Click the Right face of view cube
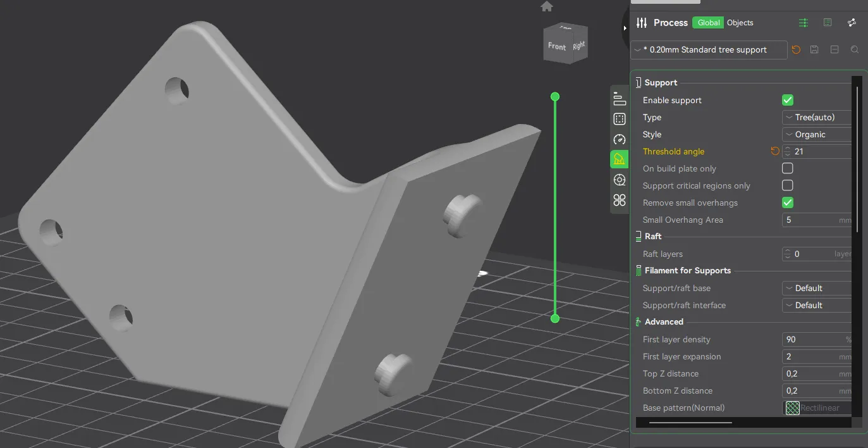868x448 pixels. [x=579, y=46]
